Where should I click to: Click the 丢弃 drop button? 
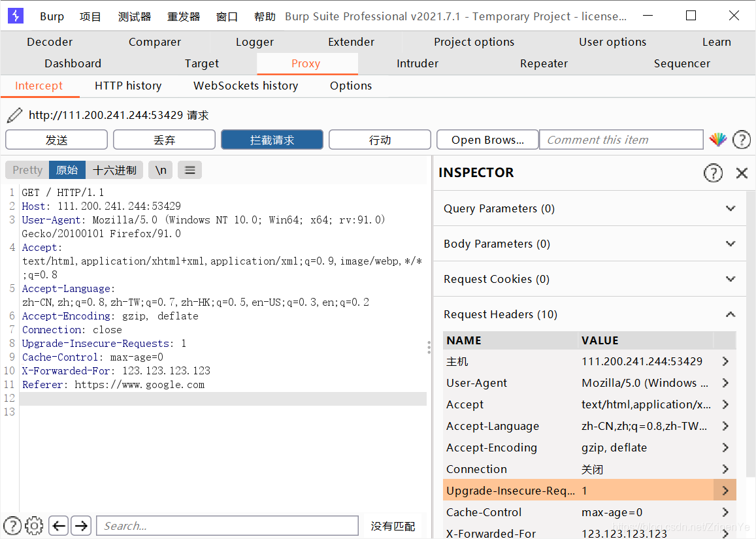pyautogui.click(x=165, y=140)
